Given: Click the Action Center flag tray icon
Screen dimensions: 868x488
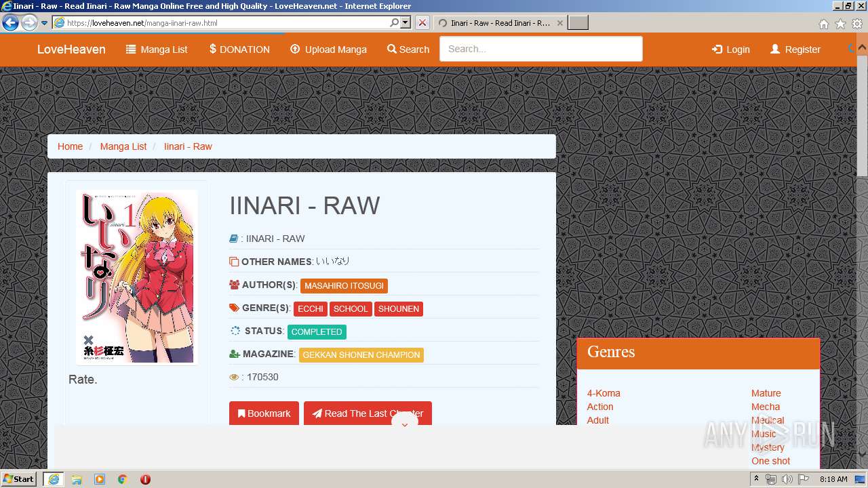Looking at the screenshot, I should [x=804, y=479].
